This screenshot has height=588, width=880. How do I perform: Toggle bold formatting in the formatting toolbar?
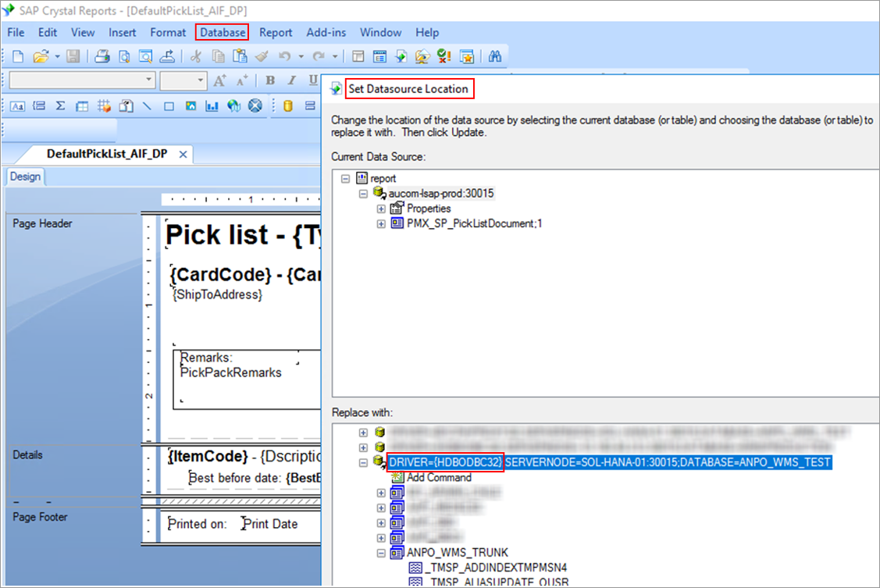coord(269,80)
